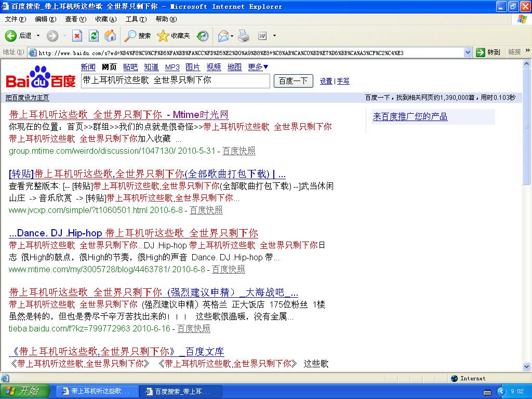Open the Search (搜索) toolbar button
532x399 pixels.
click(x=137, y=36)
